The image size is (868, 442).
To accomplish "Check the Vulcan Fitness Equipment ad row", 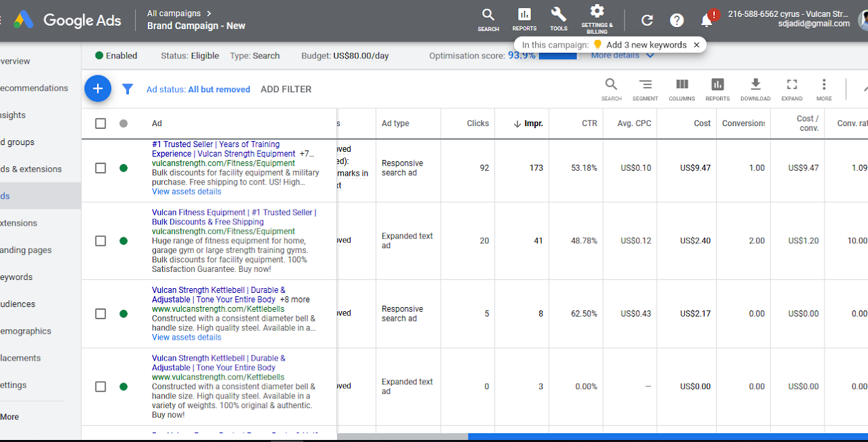I will click(x=100, y=241).
